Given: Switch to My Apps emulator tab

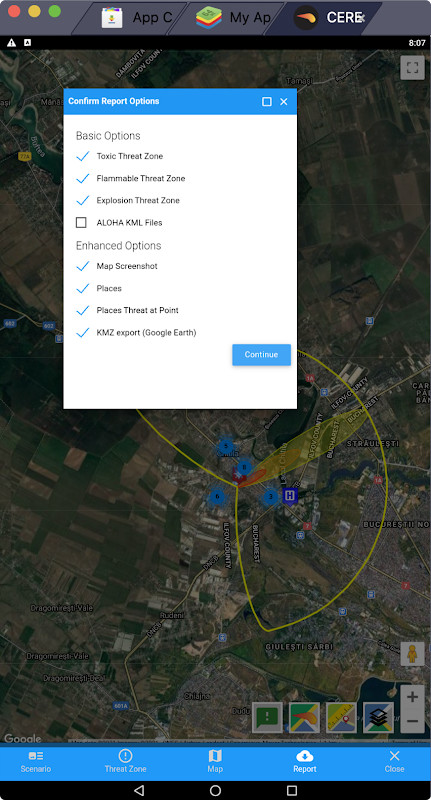Looking at the screenshot, I should click(x=233, y=17).
